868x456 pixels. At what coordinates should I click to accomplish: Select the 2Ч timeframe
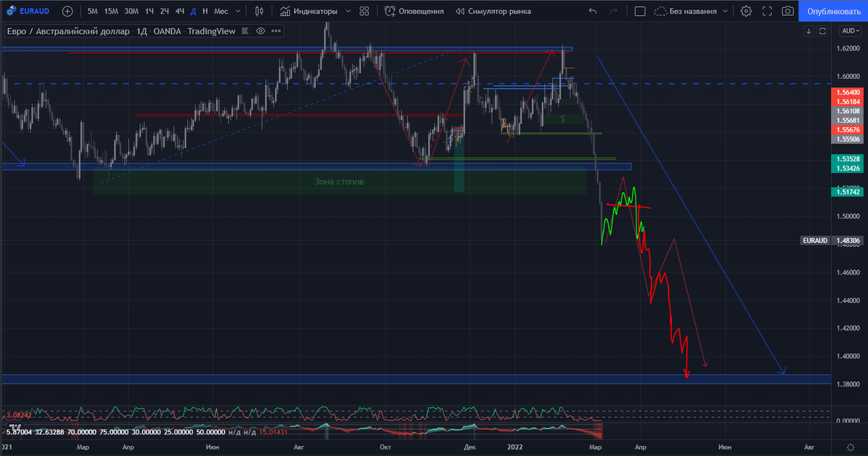pyautogui.click(x=164, y=11)
